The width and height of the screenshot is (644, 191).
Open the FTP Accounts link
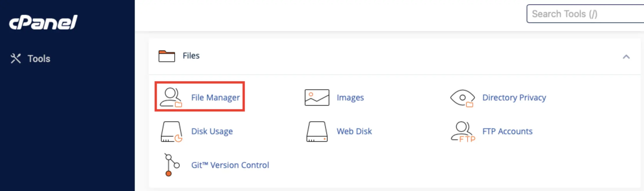[x=507, y=131]
